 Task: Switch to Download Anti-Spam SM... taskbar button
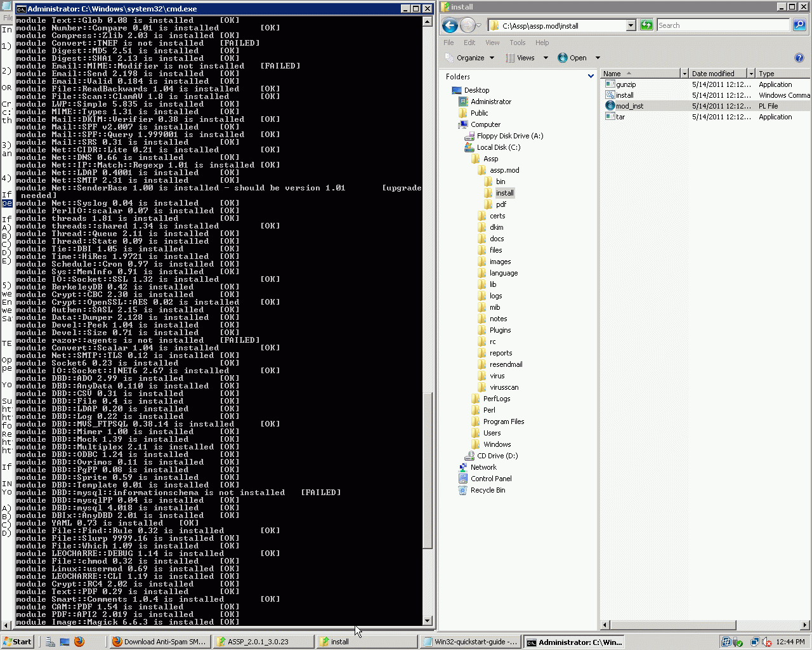[x=159, y=642]
